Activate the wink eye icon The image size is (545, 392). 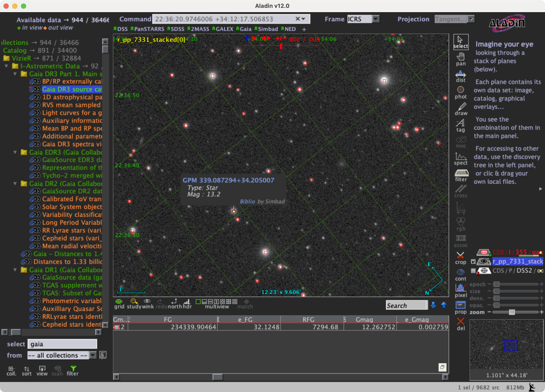point(147,304)
